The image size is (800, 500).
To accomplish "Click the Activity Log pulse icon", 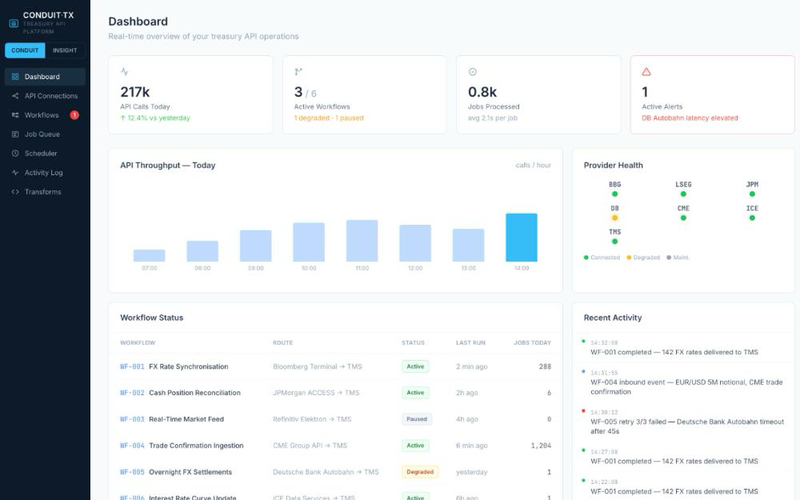I will pos(15,172).
